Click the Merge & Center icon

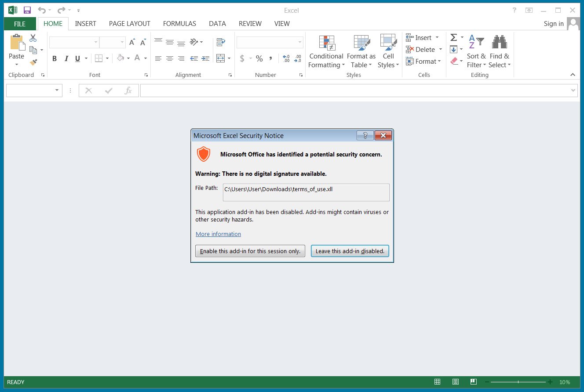221,58
